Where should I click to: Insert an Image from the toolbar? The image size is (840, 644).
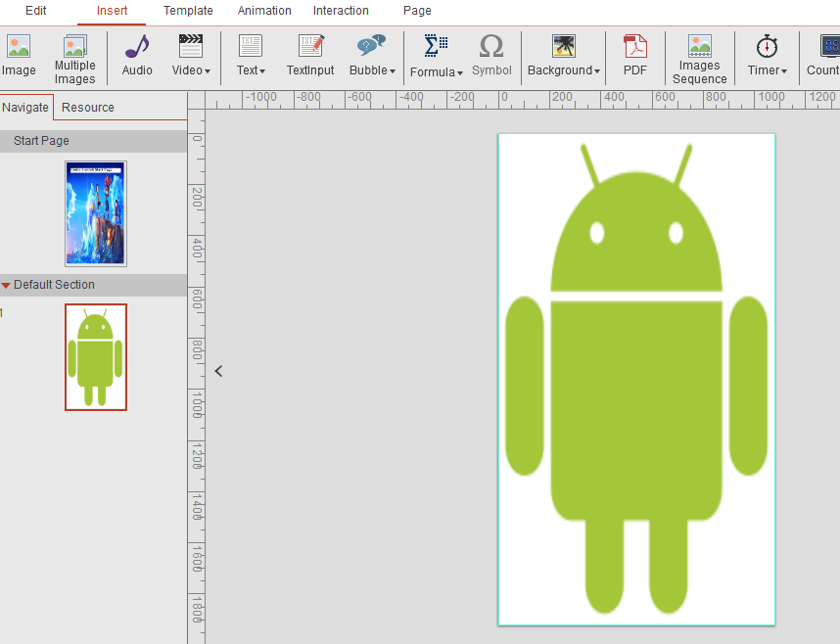(x=19, y=56)
